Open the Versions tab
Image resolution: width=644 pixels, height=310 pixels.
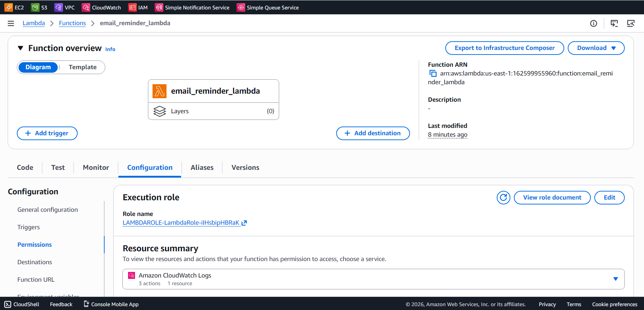[x=245, y=167]
